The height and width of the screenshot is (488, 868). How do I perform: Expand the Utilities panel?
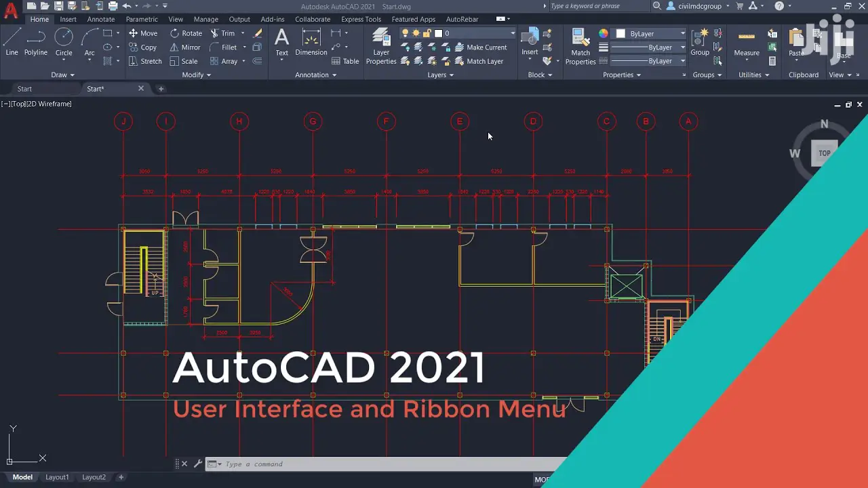coord(754,75)
